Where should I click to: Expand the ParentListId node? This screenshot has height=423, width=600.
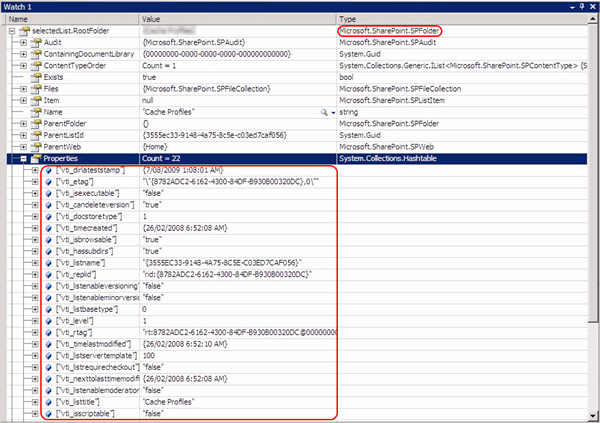tap(23, 136)
